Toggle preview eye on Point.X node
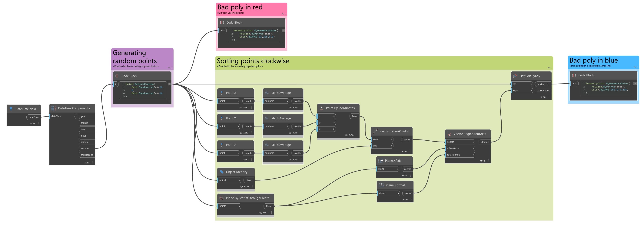644x236 pixels. click(x=241, y=108)
